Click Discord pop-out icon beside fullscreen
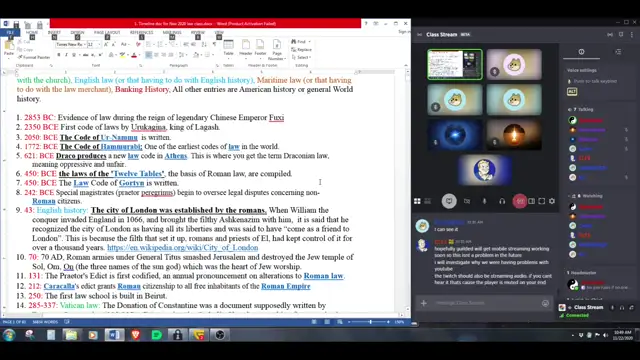 click(531, 201)
